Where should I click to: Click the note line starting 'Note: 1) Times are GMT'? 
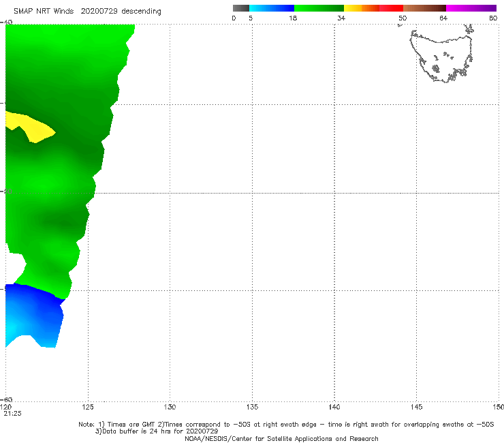point(286,425)
